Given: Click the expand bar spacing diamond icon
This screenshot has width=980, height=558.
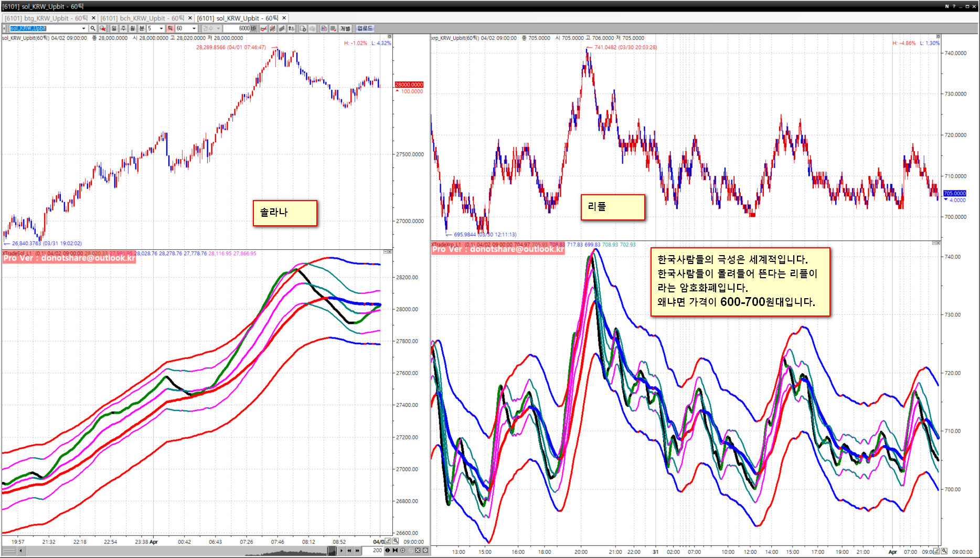Looking at the screenshot, I should [388, 551].
